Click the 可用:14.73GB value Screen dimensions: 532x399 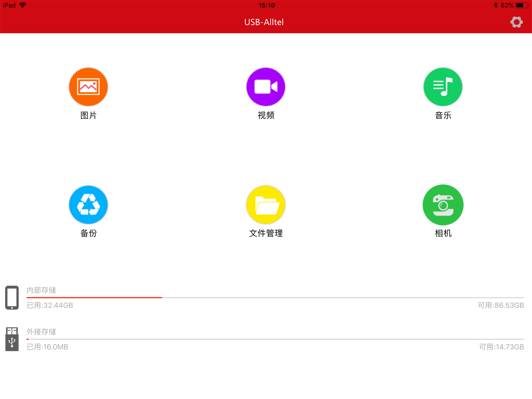(x=501, y=347)
